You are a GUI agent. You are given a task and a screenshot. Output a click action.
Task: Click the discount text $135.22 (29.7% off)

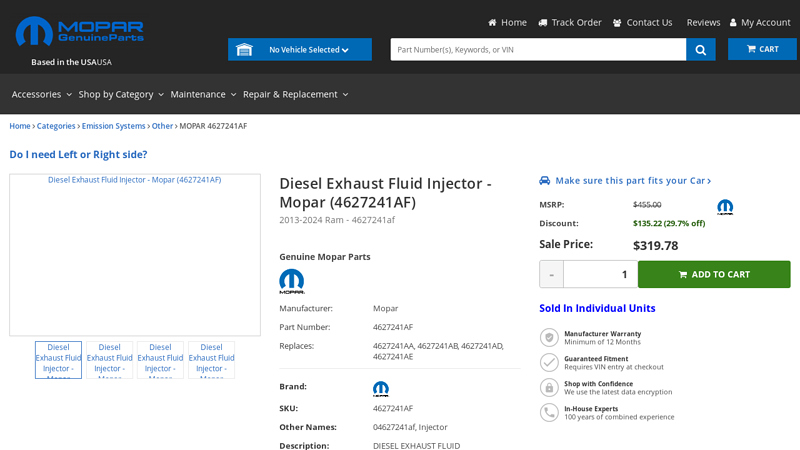(x=669, y=223)
